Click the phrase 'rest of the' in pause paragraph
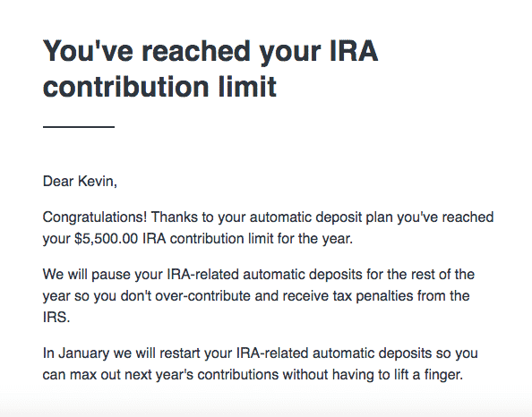This screenshot has width=532, height=417. coord(442,274)
